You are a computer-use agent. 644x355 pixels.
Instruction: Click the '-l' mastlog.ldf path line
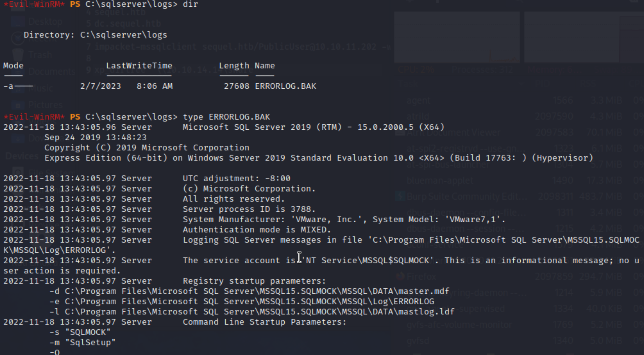252,312
